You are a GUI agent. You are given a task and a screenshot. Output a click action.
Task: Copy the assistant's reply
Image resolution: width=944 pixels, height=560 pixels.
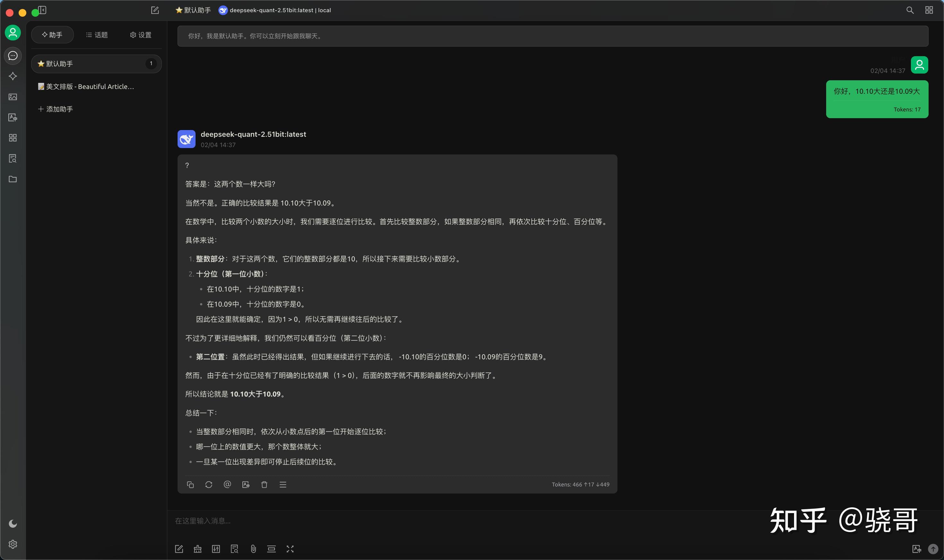pos(190,484)
